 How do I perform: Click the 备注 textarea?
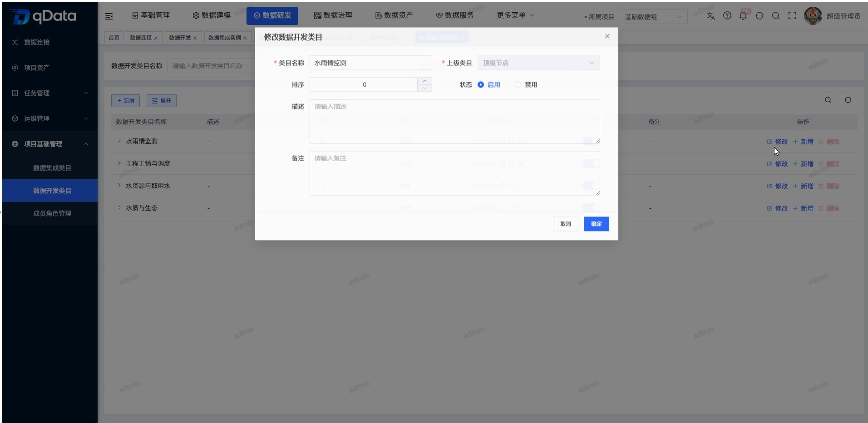(x=454, y=173)
